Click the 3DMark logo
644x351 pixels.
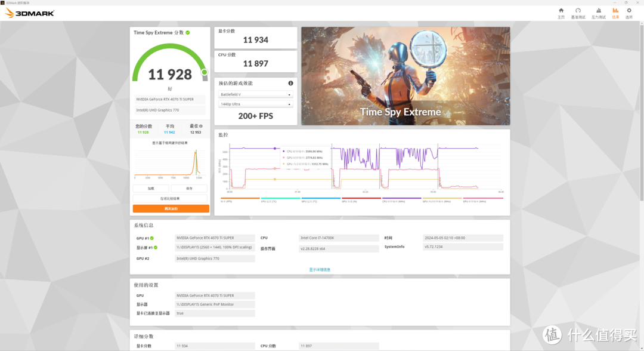pyautogui.click(x=30, y=13)
